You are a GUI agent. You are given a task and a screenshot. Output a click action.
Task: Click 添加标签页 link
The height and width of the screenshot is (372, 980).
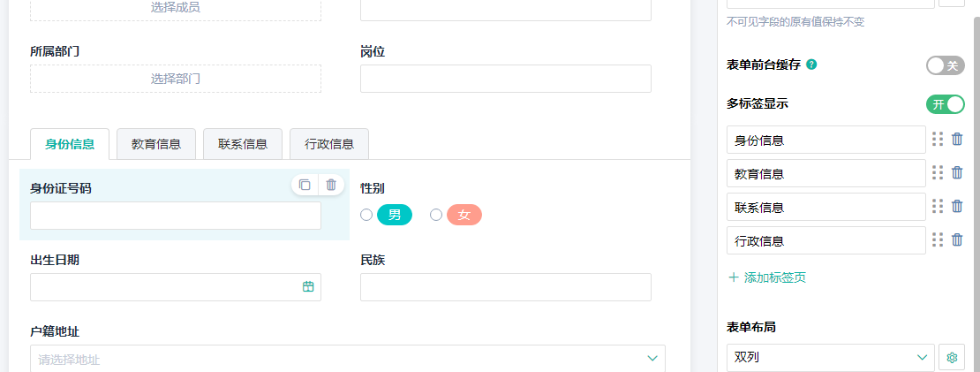coord(766,277)
